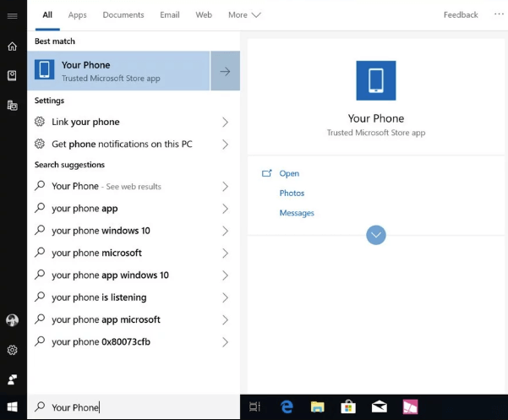Screen dimensions: 508x420
Task: Click the feedback person icon in sidebar
Action: (x=13, y=379)
